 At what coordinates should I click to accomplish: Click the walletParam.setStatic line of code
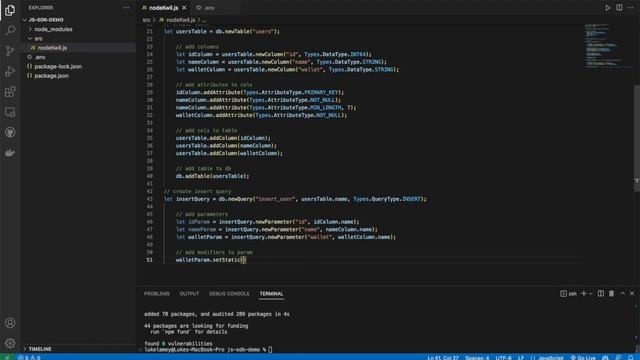click(x=211, y=260)
